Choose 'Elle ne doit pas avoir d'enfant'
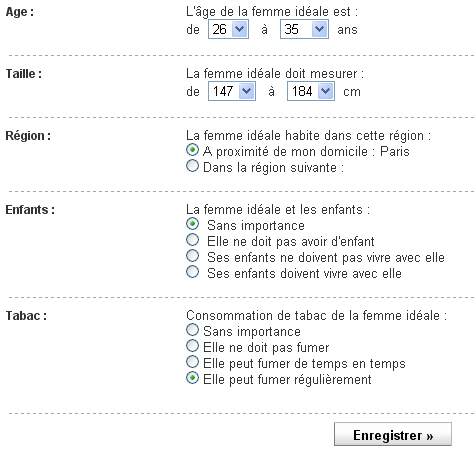This screenshot has width=475, height=458. point(192,240)
